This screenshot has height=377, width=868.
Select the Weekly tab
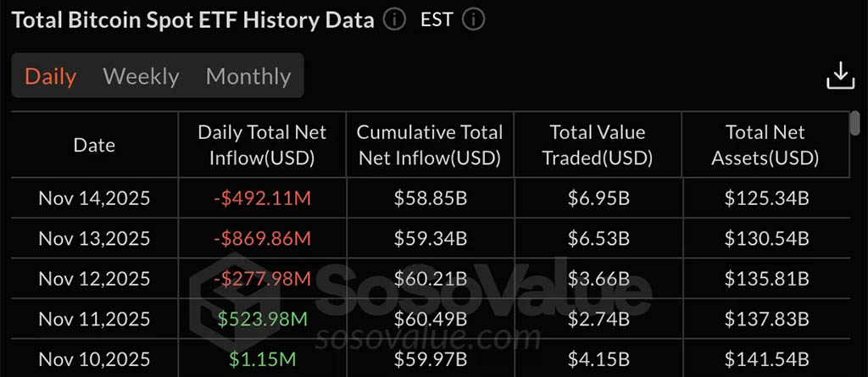click(x=141, y=76)
